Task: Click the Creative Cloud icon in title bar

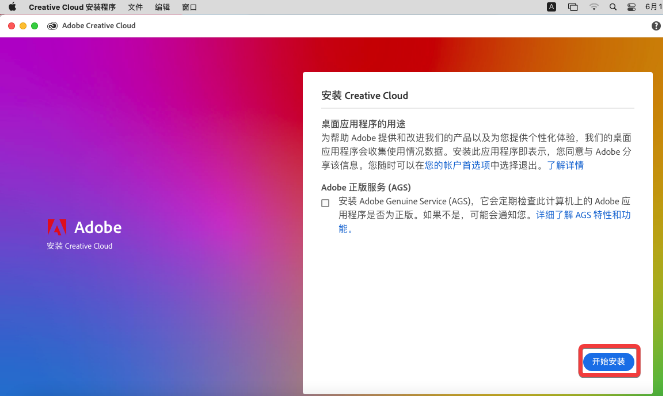Action: (x=52, y=26)
